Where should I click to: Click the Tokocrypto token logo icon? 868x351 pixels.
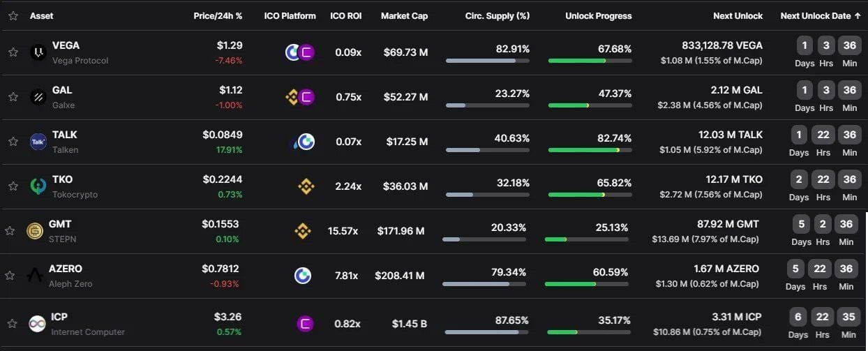[x=38, y=186]
